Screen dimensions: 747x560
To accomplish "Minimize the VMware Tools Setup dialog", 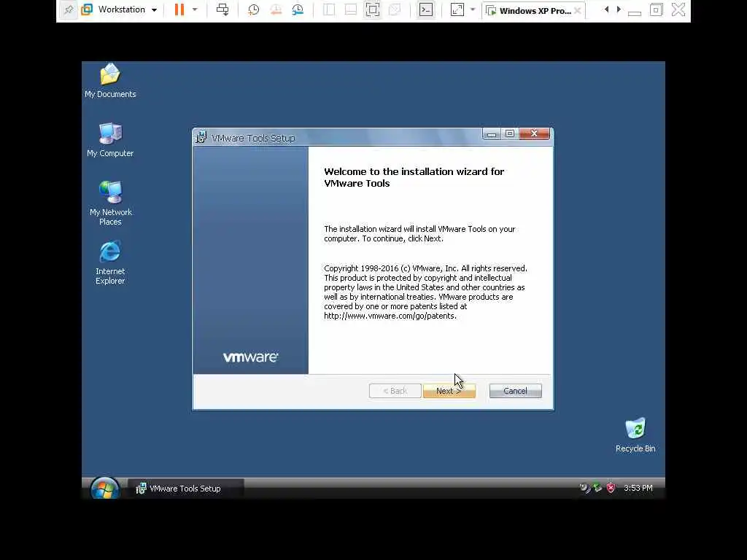I will point(492,134).
